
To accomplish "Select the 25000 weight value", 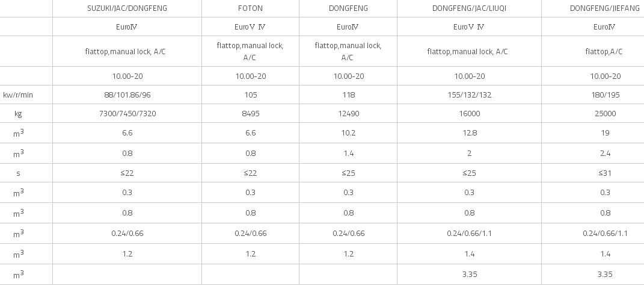I will point(604,114).
